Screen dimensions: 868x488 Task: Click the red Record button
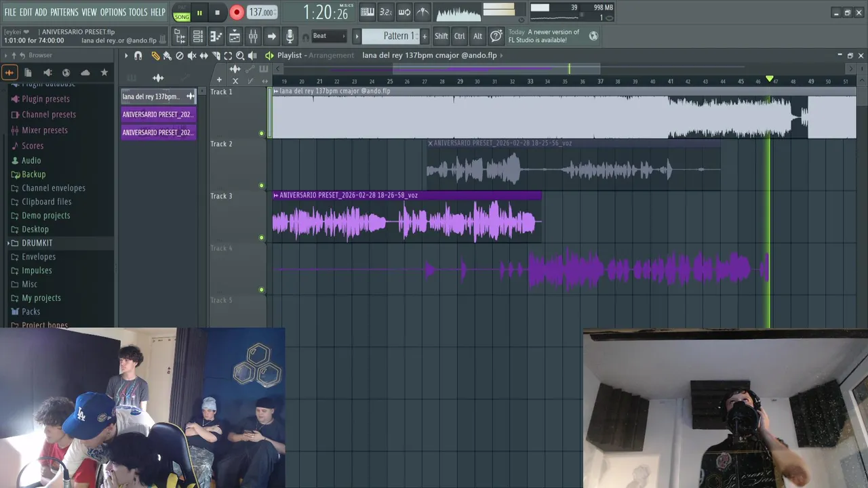(237, 12)
